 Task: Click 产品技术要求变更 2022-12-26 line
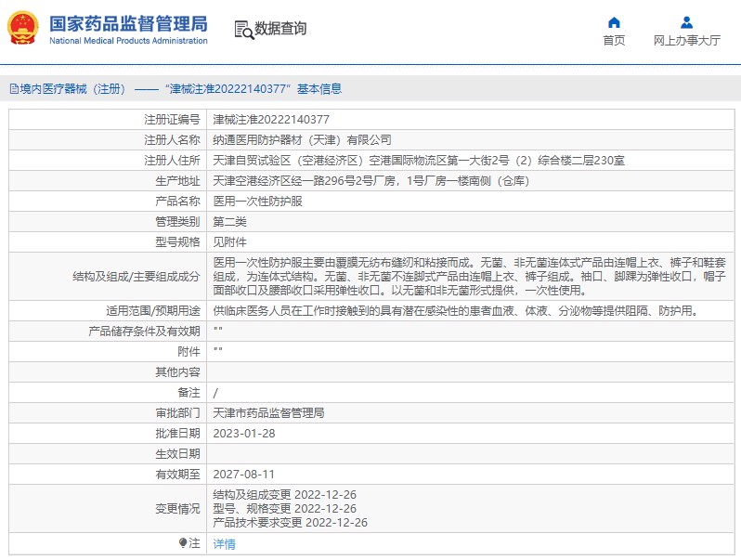click(x=290, y=522)
